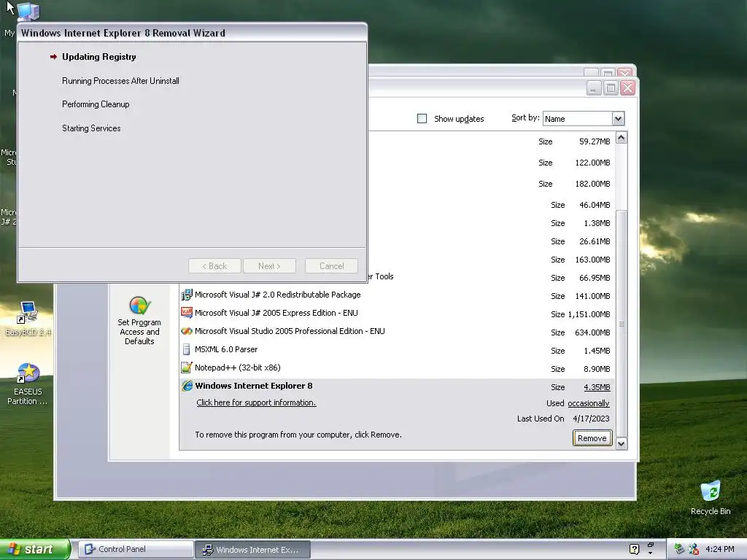Screen dimensions: 747x560
Task: Click the Last Used On 4/17/2023 date
Action: tap(591, 419)
